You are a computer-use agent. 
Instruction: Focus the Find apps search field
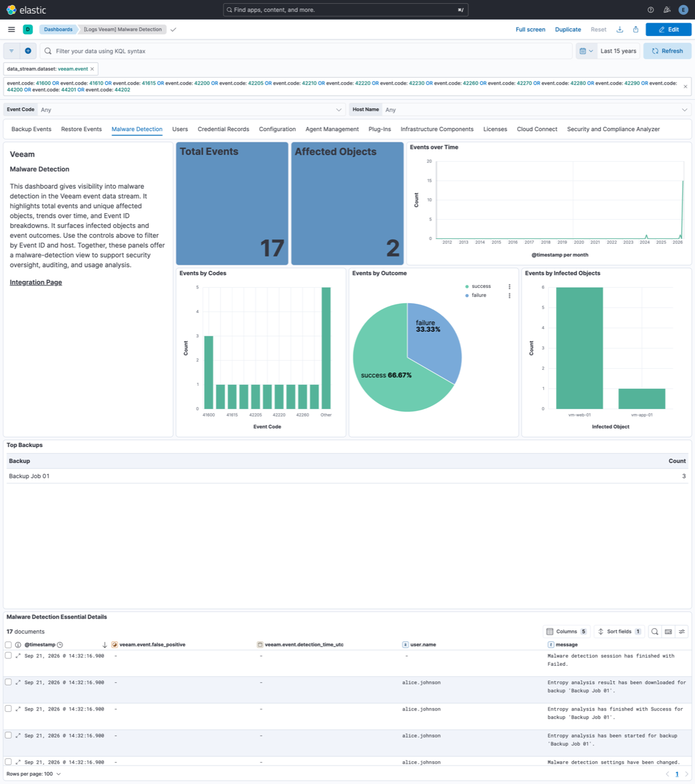point(346,10)
